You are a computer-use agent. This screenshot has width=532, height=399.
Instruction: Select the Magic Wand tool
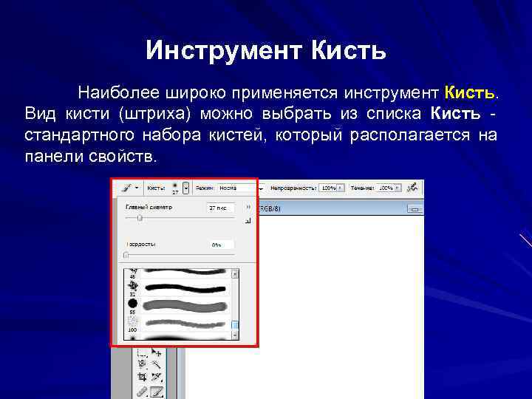click(x=156, y=365)
